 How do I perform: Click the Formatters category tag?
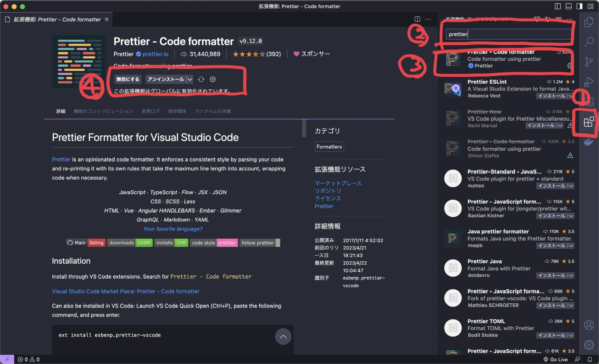coord(329,146)
